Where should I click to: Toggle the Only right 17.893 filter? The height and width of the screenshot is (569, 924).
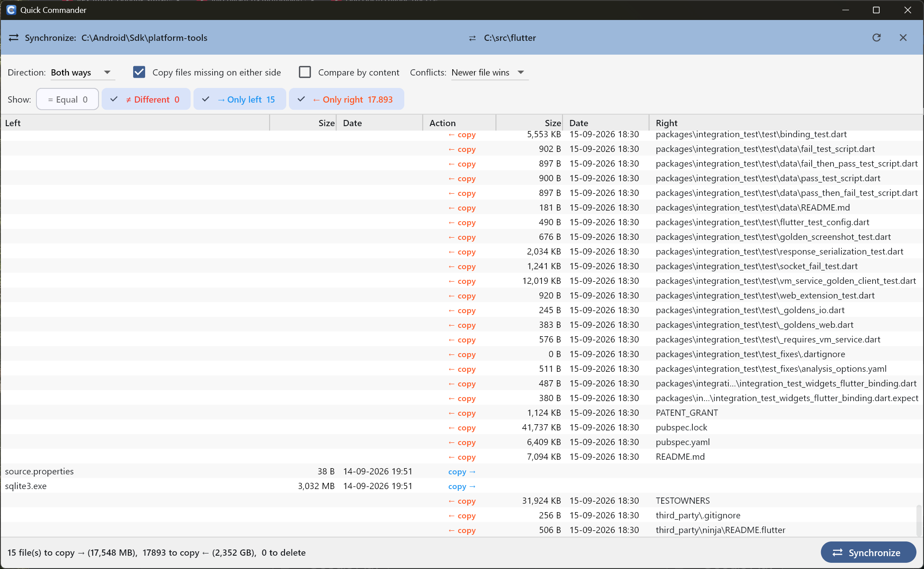(x=347, y=99)
